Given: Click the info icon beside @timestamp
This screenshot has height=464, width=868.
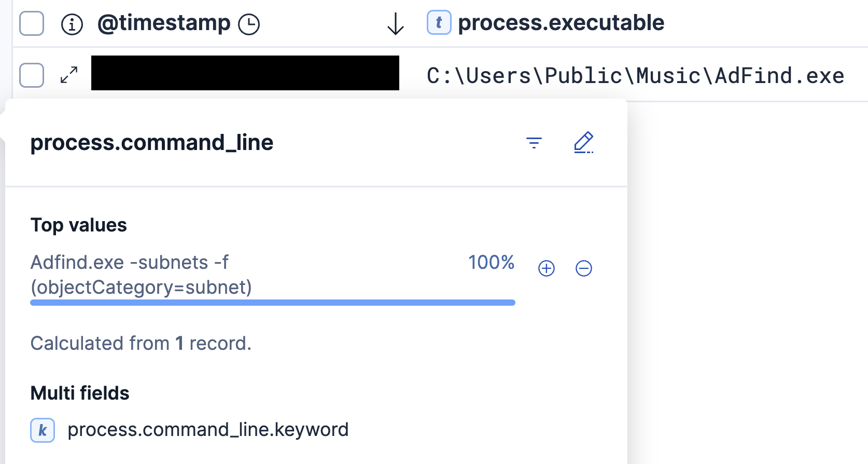Looking at the screenshot, I should (x=72, y=24).
